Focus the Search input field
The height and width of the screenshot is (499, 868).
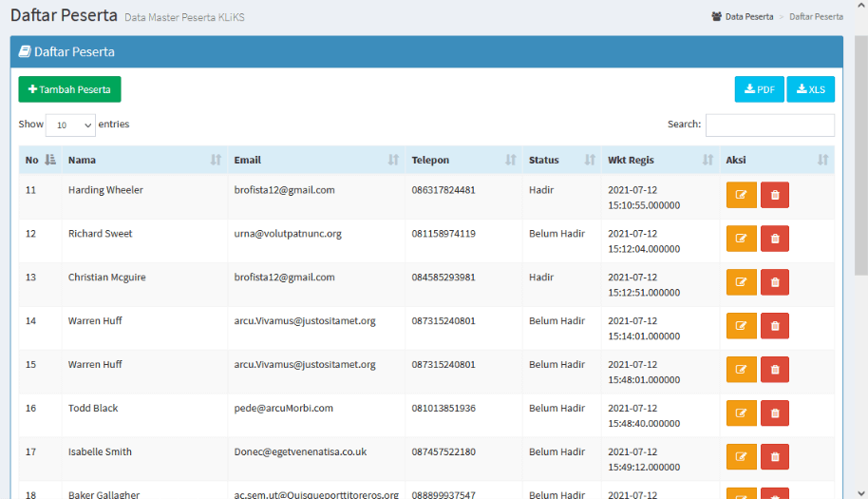769,125
